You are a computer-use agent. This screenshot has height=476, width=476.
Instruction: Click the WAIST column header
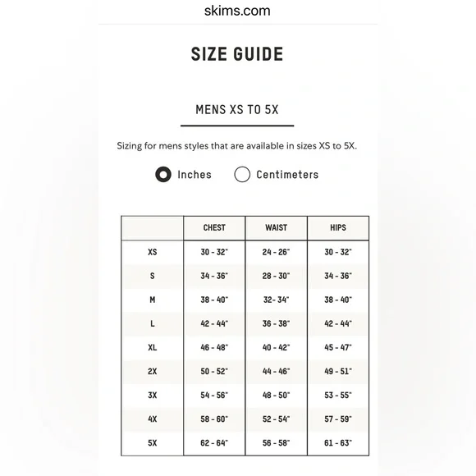(276, 227)
